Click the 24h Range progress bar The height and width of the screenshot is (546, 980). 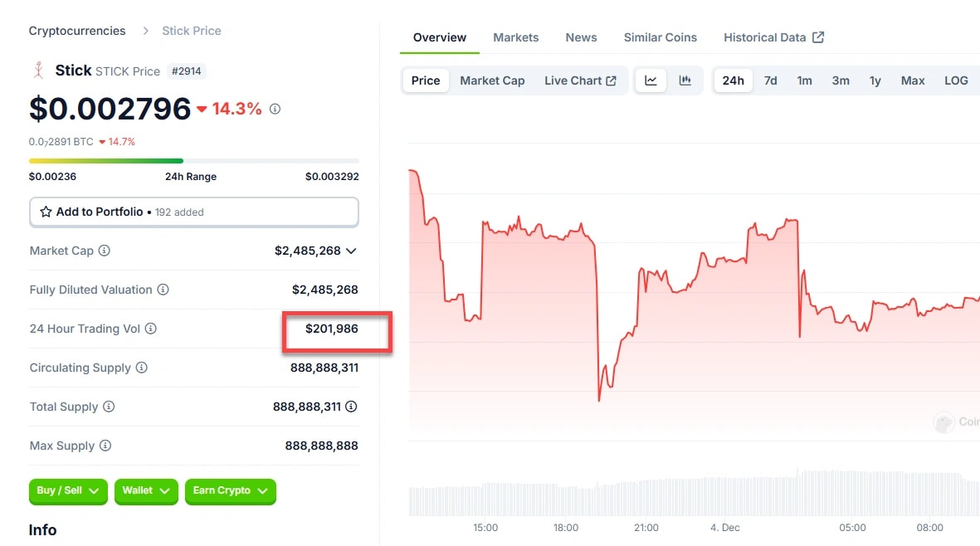pos(194,161)
